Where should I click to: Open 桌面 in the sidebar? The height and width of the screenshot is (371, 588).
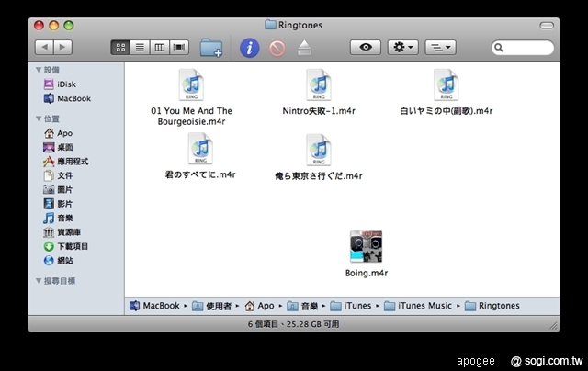click(x=58, y=147)
